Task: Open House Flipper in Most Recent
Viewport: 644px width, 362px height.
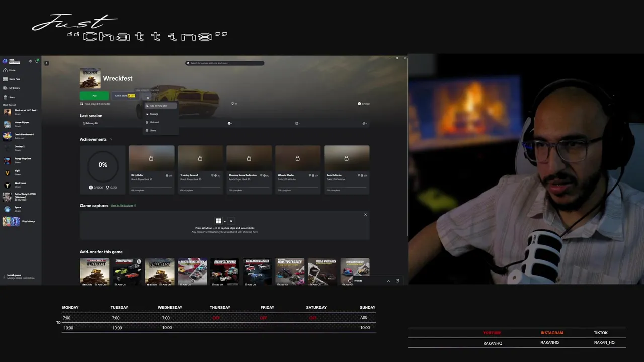Action: 21,124
